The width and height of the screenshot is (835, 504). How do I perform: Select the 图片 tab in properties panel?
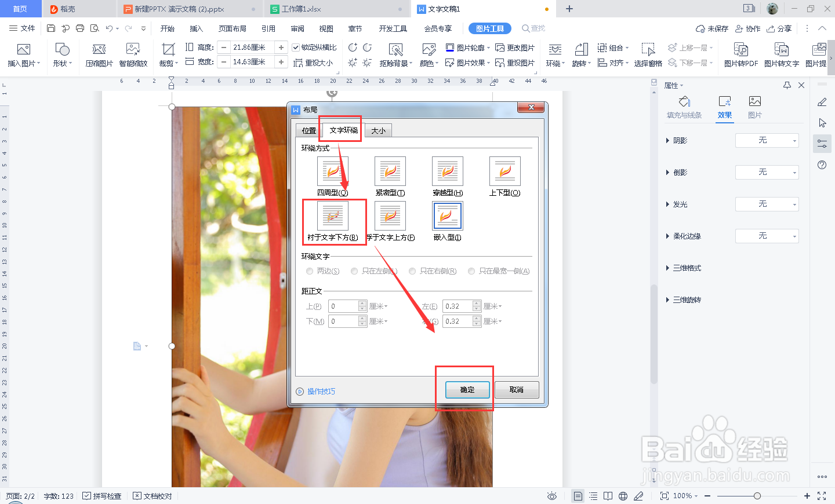(754, 107)
